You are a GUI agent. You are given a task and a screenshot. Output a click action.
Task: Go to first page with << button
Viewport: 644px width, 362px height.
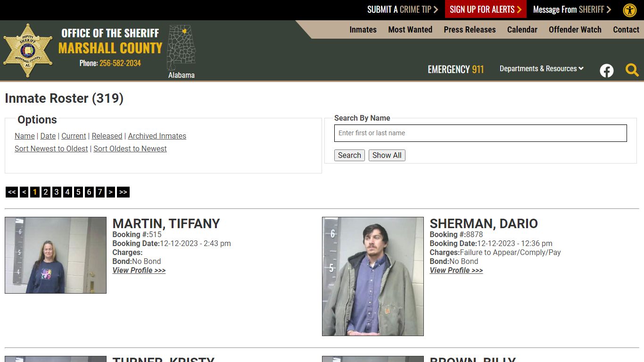click(12, 192)
